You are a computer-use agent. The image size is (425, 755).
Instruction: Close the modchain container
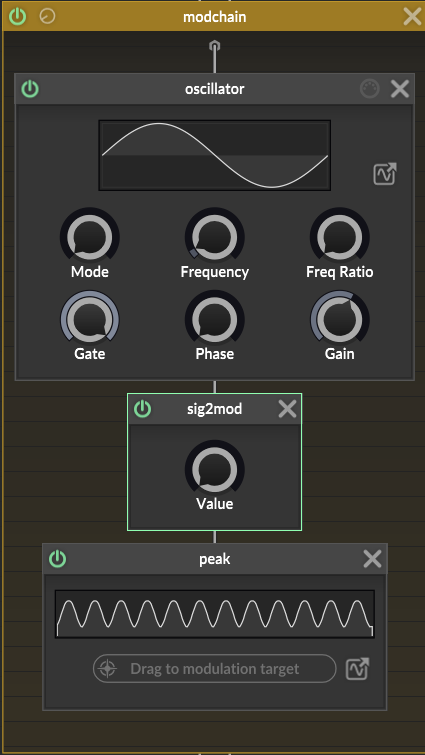(x=412, y=16)
